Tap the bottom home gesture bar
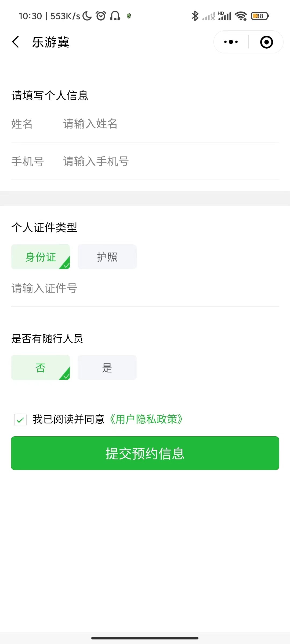 [x=145, y=638]
